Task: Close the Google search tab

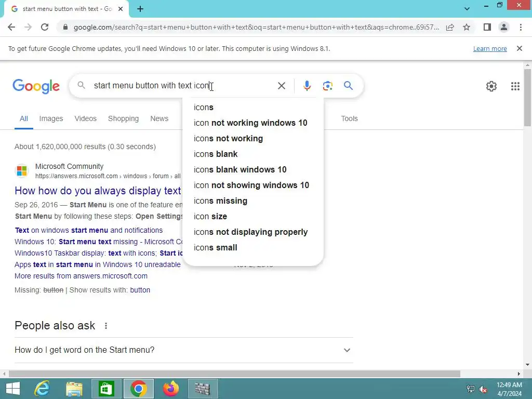Action: 121,9
